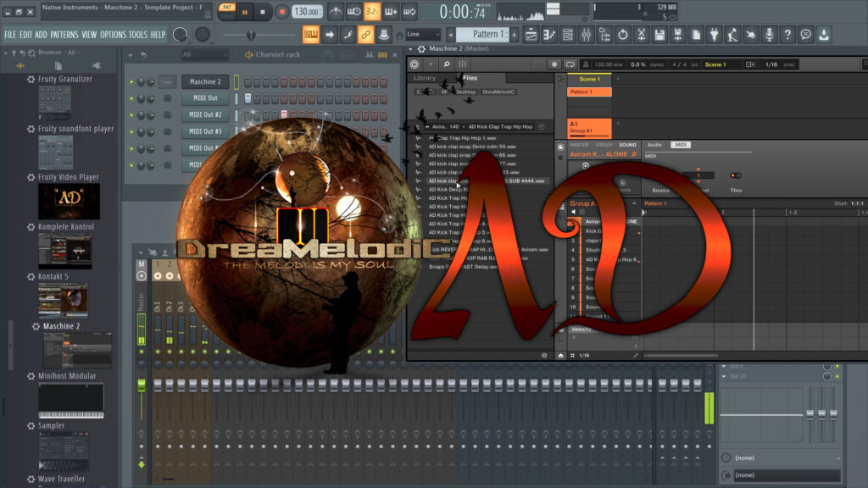Click the Record button in the transport
868x488 pixels.
281,12
